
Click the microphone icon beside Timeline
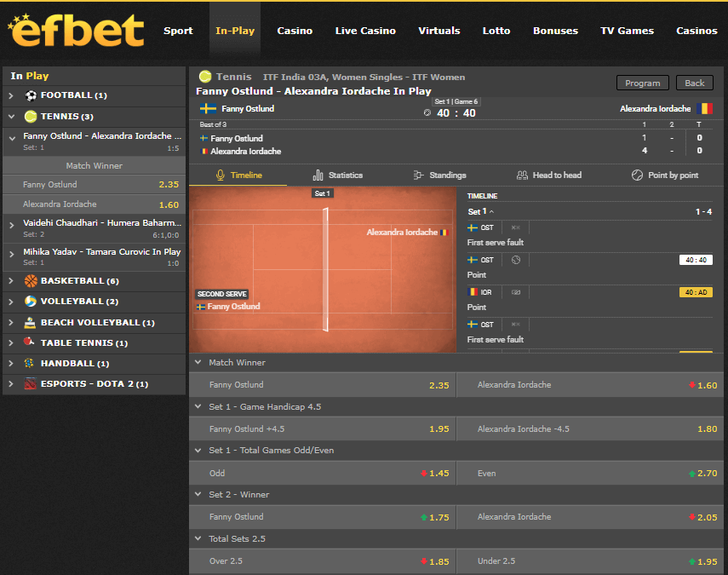coord(221,175)
